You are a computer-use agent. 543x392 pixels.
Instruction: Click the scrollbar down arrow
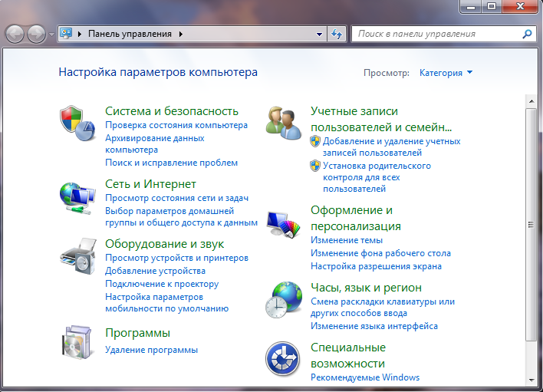pyautogui.click(x=531, y=380)
